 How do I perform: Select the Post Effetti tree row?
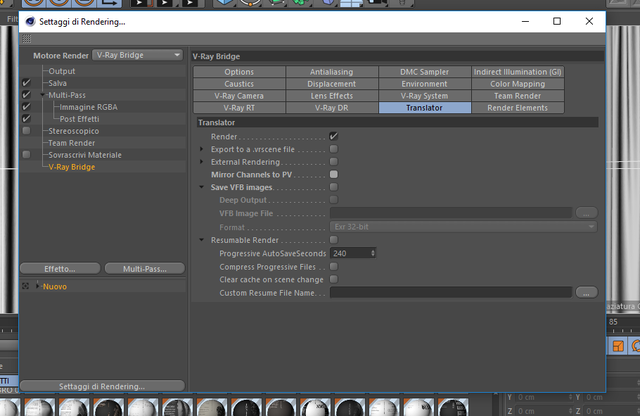pos(80,119)
